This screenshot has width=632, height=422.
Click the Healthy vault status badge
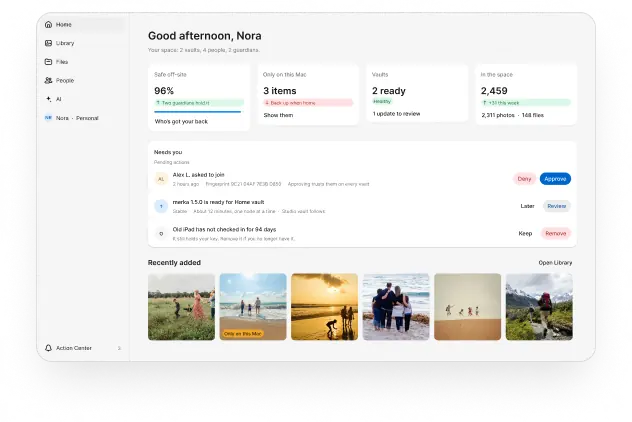coord(382,101)
